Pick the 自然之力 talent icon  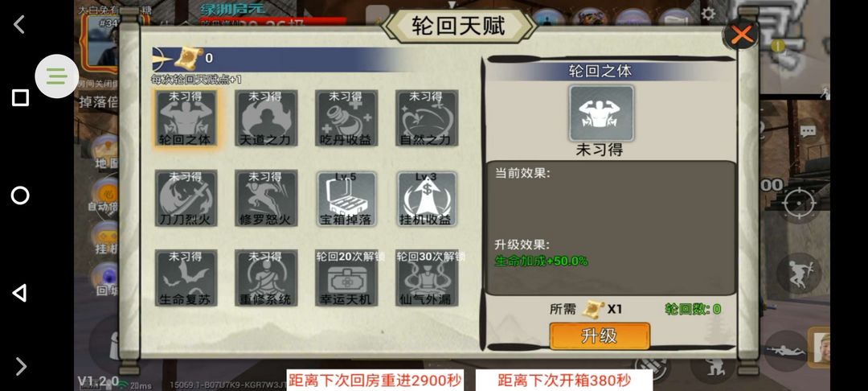427,118
